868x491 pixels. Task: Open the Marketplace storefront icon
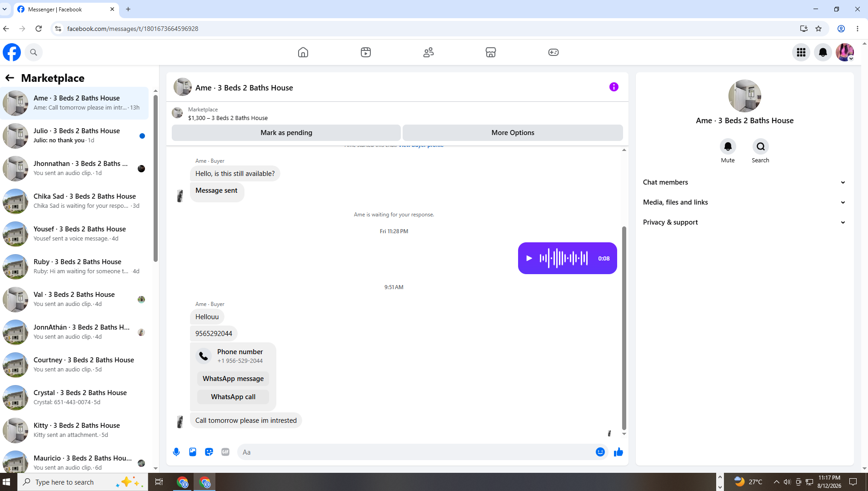pos(491,52)
